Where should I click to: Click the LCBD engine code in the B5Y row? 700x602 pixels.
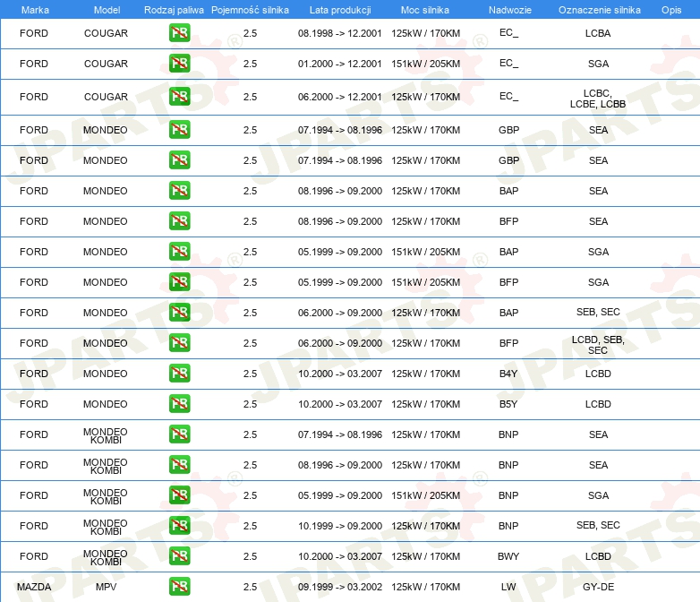[598, 404]
